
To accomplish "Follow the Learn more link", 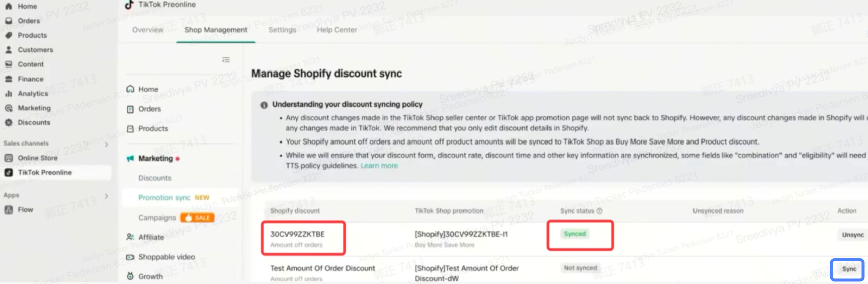I will pos(379,166).
